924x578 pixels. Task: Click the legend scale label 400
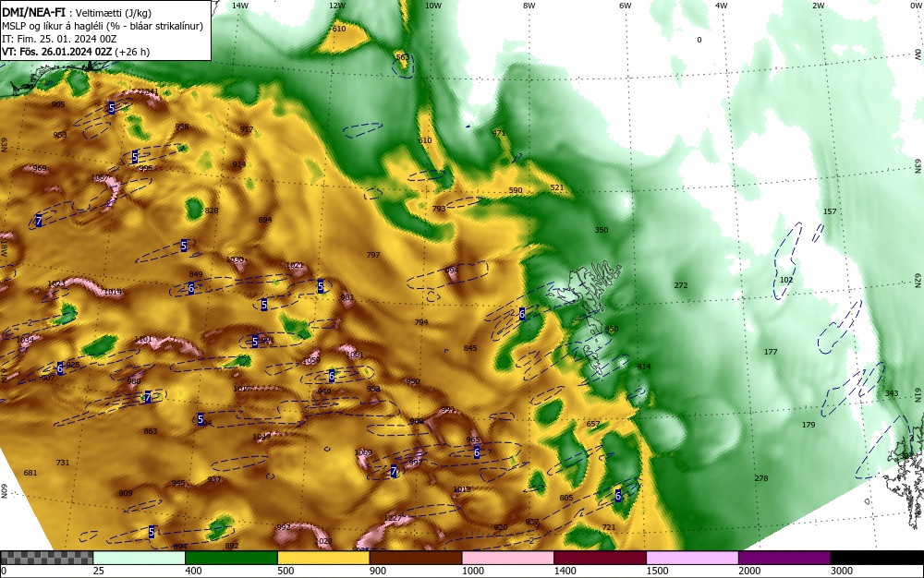pos(193,571)
